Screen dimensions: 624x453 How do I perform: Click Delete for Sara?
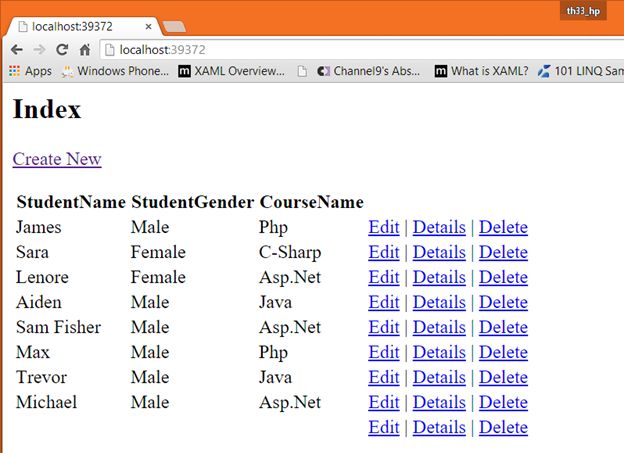(x=503, y=252)
